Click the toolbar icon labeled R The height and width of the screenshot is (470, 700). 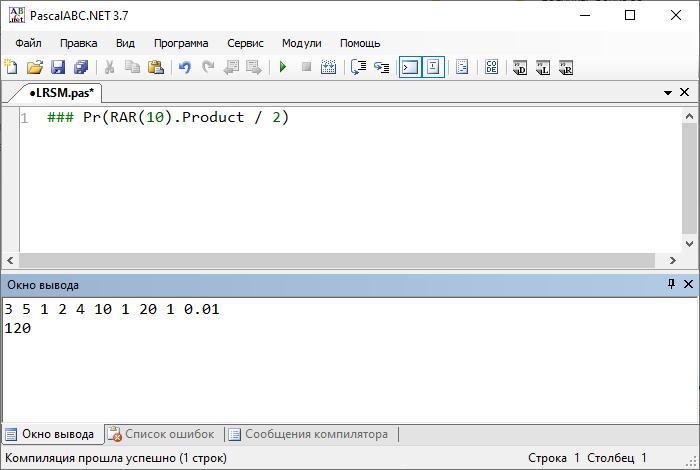[x=566, y=67]
